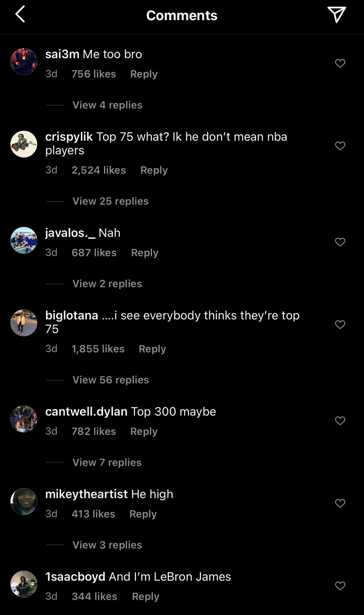
Task: Like the javalos._ comment
Action: (x=340, y=242)
